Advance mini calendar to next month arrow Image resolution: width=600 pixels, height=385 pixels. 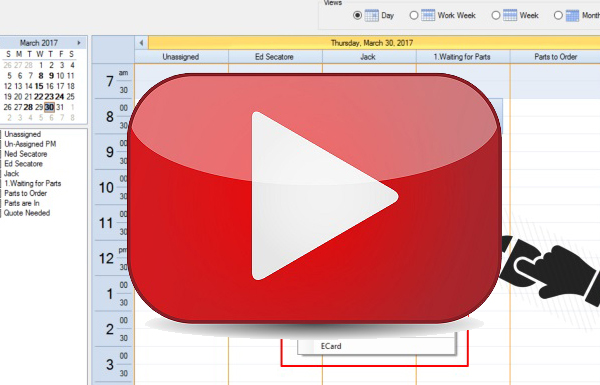coord(79,42)
